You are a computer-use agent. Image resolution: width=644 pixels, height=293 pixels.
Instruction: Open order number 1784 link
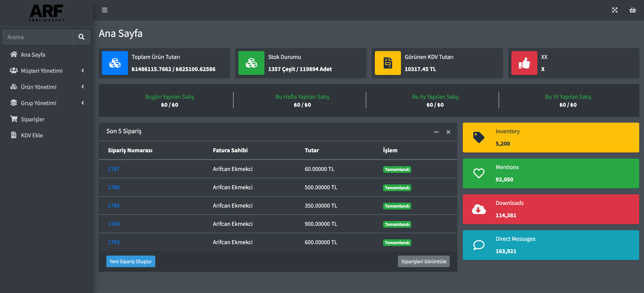(114, 224)
